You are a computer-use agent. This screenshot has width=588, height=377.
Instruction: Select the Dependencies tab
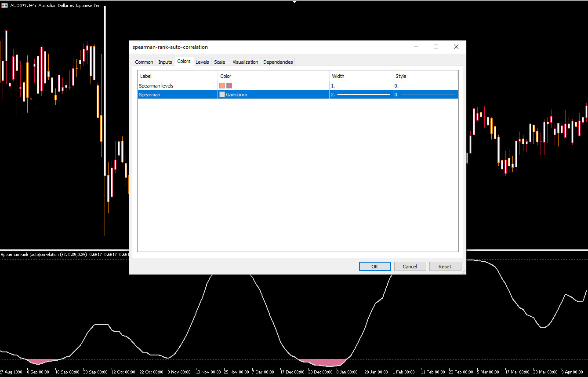(278, 62)
